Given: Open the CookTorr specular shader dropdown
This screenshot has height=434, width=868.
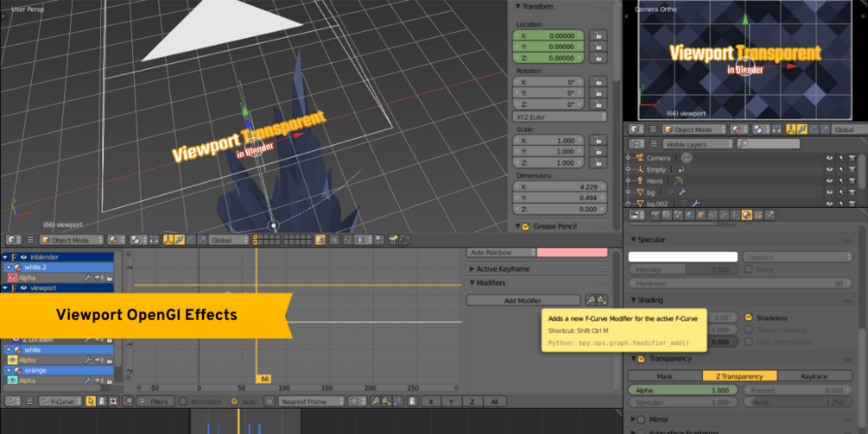Looking at the screenshot, I should point(797,257).
